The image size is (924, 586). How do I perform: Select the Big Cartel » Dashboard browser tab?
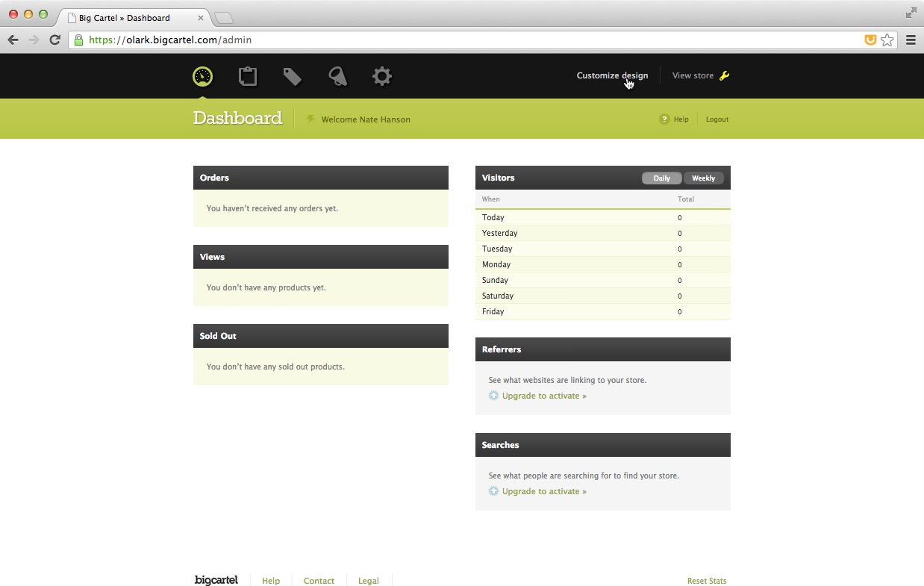coord(127,17)
